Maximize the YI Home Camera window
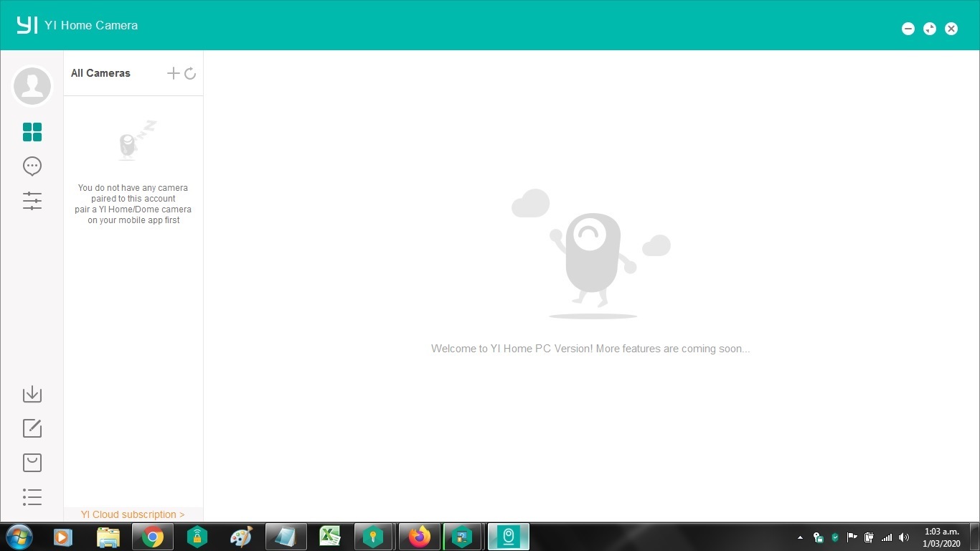The width and height of the screenshot is (980, 551). [930, 29]
